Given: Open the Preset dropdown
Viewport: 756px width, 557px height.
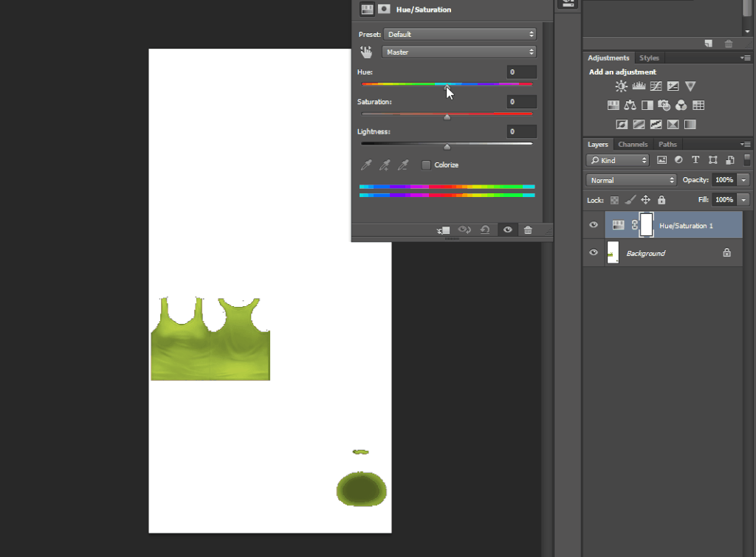Looking at the screenshot, I should click(460, 34).
